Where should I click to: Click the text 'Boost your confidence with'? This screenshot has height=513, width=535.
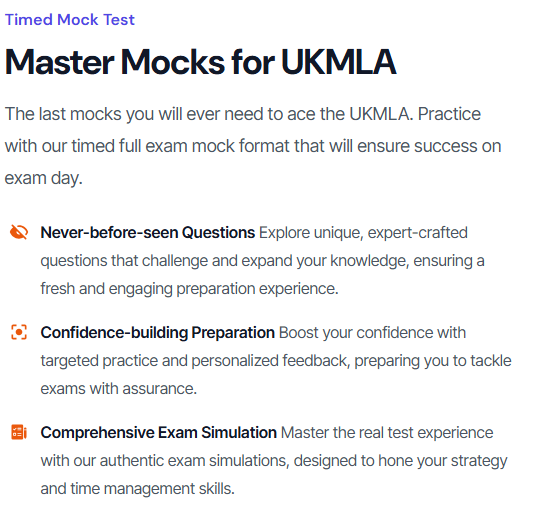372,333
